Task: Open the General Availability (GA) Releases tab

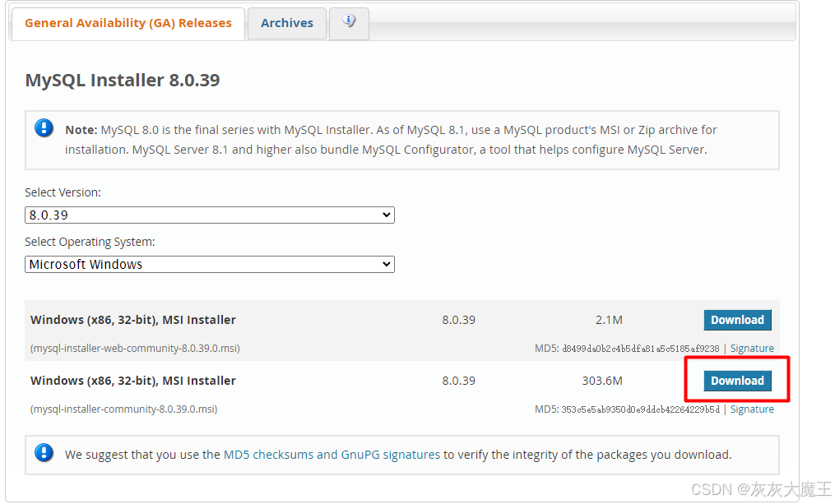Action: [x=128, y=23]
